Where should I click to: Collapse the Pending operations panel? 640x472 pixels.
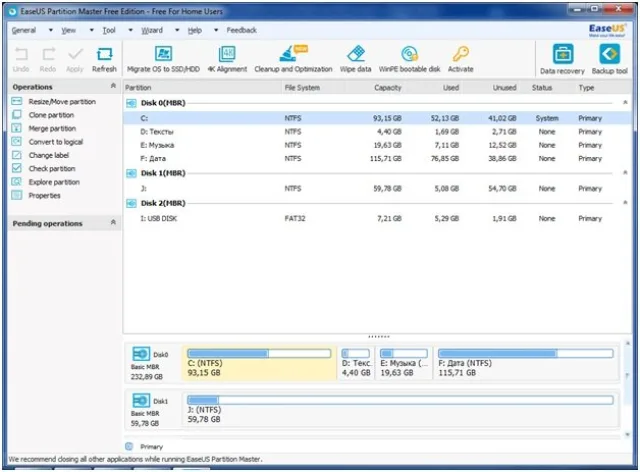tap(113, 222)
